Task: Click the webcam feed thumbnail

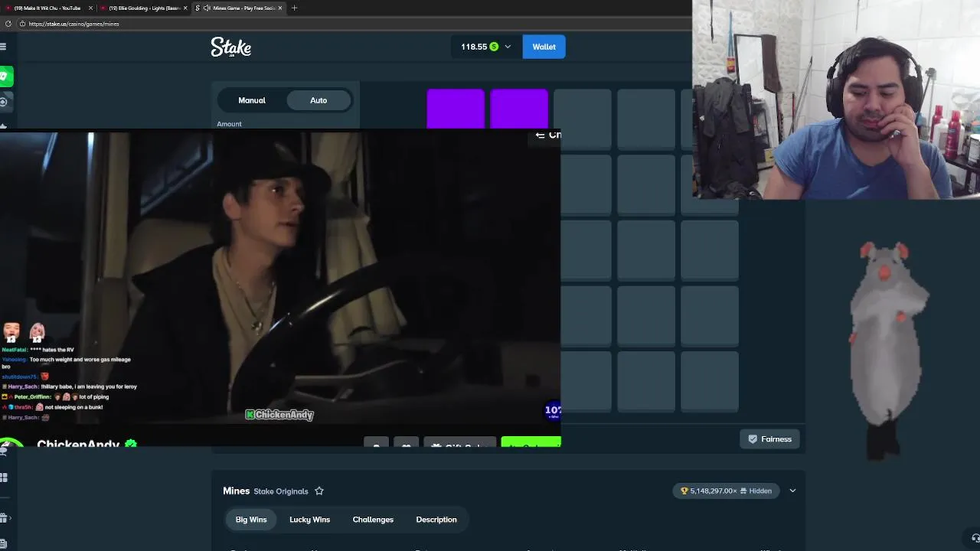Action: pyautogui.click(x=836, y=99)
